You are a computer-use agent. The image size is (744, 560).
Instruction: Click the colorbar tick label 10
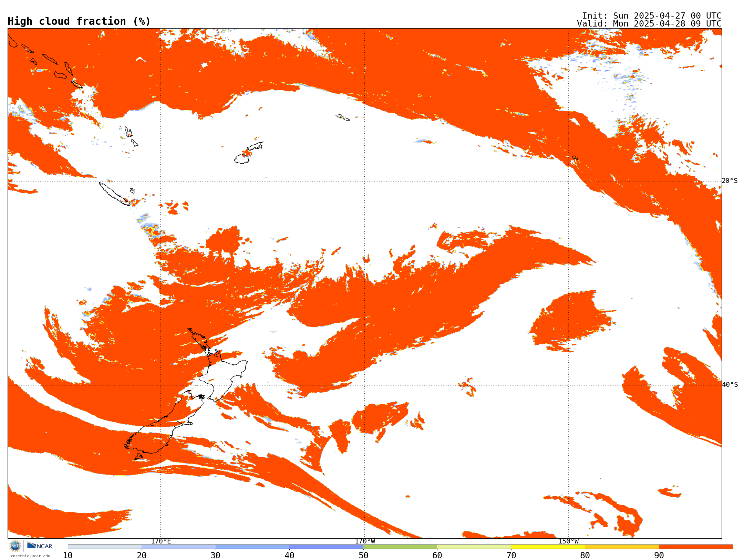(x=68, y=555)
